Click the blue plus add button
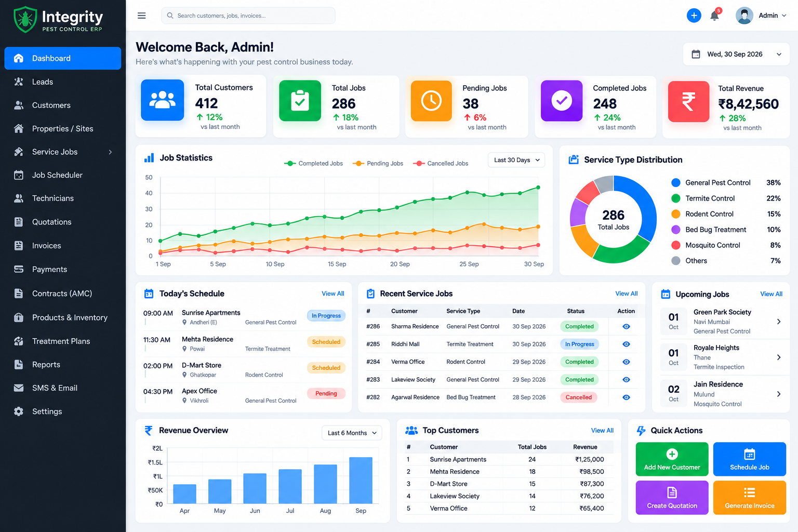This screenshot has width=798, height=532. click(694, 16)
